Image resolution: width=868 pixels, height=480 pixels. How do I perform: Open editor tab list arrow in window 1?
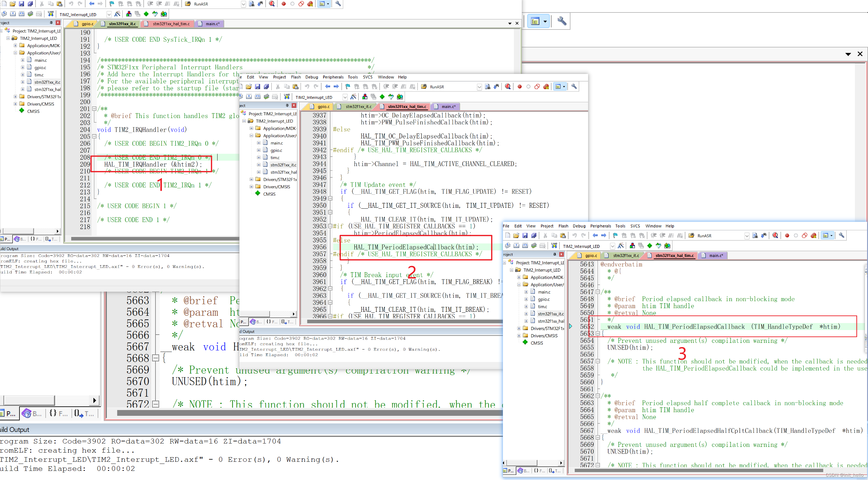point(510,24)
